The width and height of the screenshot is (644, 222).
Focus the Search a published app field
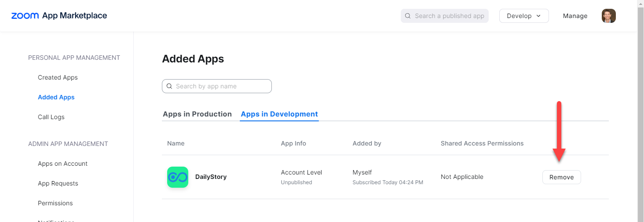[444, 16]
